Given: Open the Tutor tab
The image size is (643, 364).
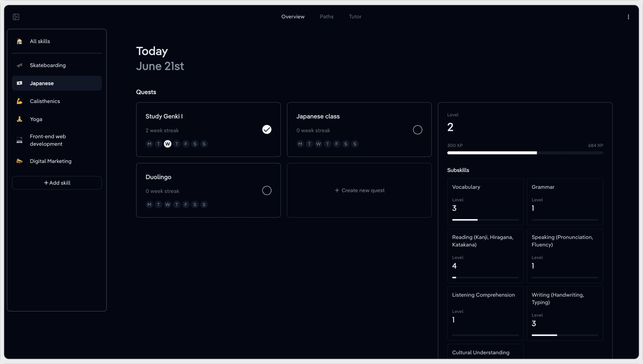Looking at the screenshot, I should 355,17.
